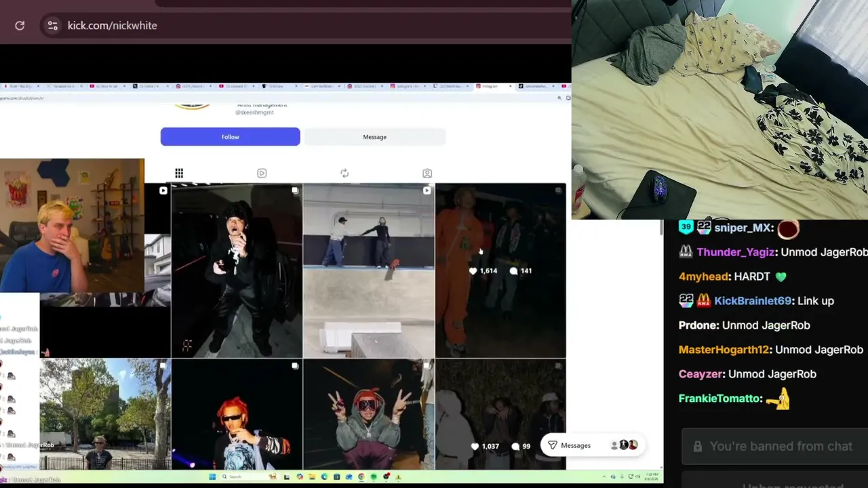This screenshot has width=868, height=488.
Task: Switch to the Reels tab icon
Action: pos(262,174)
